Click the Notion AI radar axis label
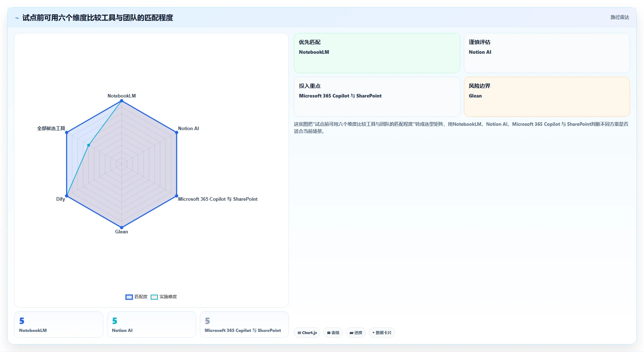Screen dimensions: 644x352 tap(188, 128)
